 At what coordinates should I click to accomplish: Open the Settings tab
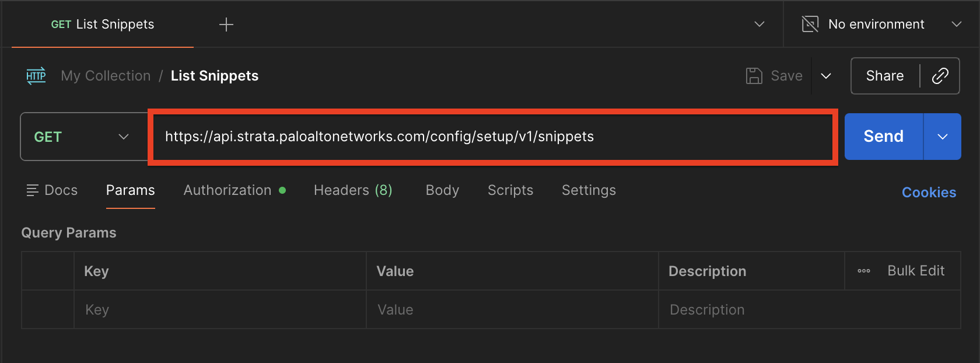(x=589, y=190)
